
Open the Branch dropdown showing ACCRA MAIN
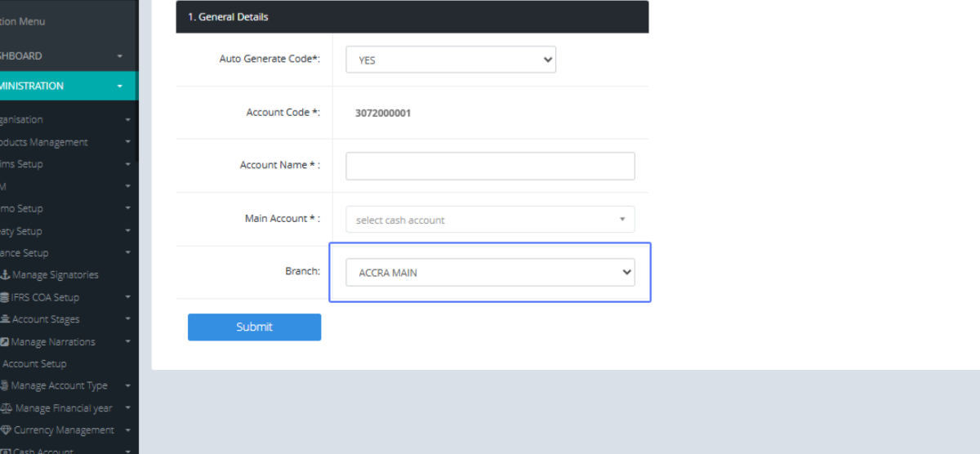490,273
